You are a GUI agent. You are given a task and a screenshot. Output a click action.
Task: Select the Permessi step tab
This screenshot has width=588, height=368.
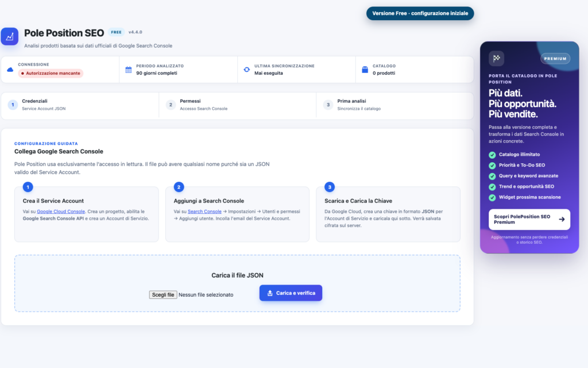pyautogui.click(x=237, y=105)
